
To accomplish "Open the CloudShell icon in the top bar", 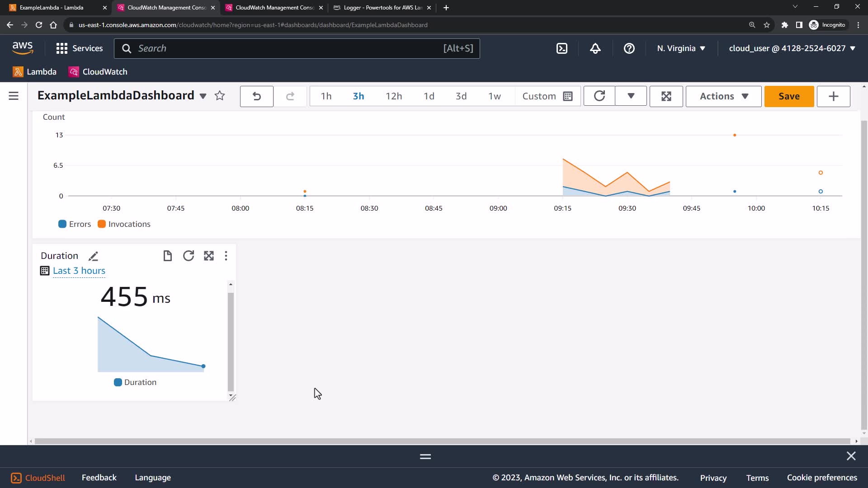I will tap(561, 48).
